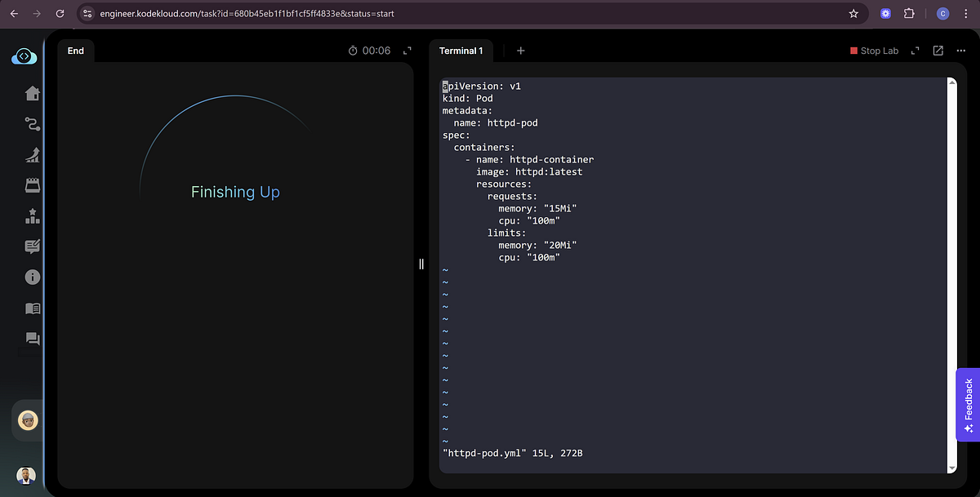The image size is (980, 497).
Task: Expand the terminal panel fullscreen icon
Action: [915, 51]
